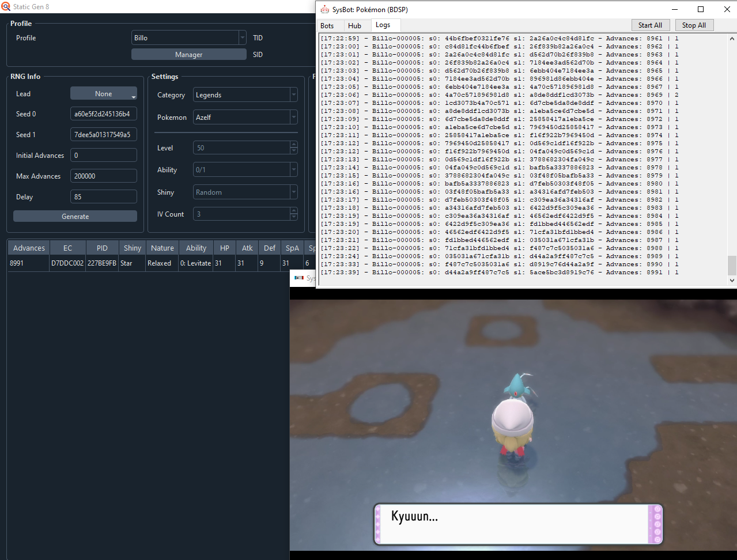The image size is (737, 560).
Task: Select the 227BE9FB PID cell
Action: (102, 263)
